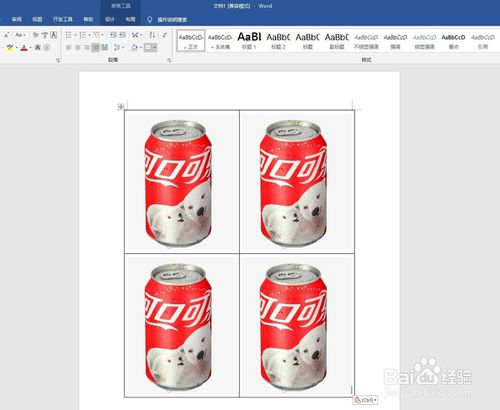The image size is (500, 410).
Task: Apply the Subtitle (副标题) style
Action: point(337,41)
